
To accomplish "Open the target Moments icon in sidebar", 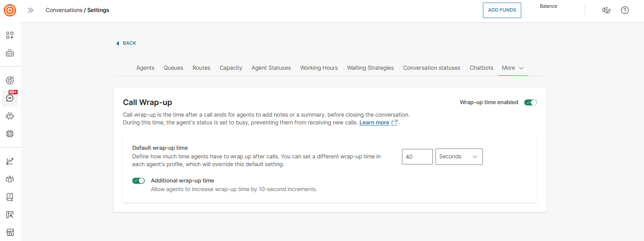I will pos(10,80).
